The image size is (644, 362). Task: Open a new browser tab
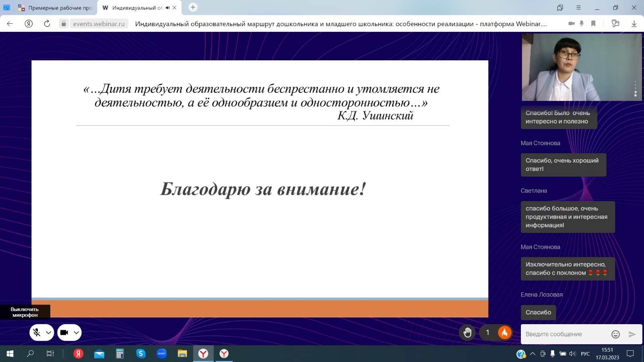[193, 7]
